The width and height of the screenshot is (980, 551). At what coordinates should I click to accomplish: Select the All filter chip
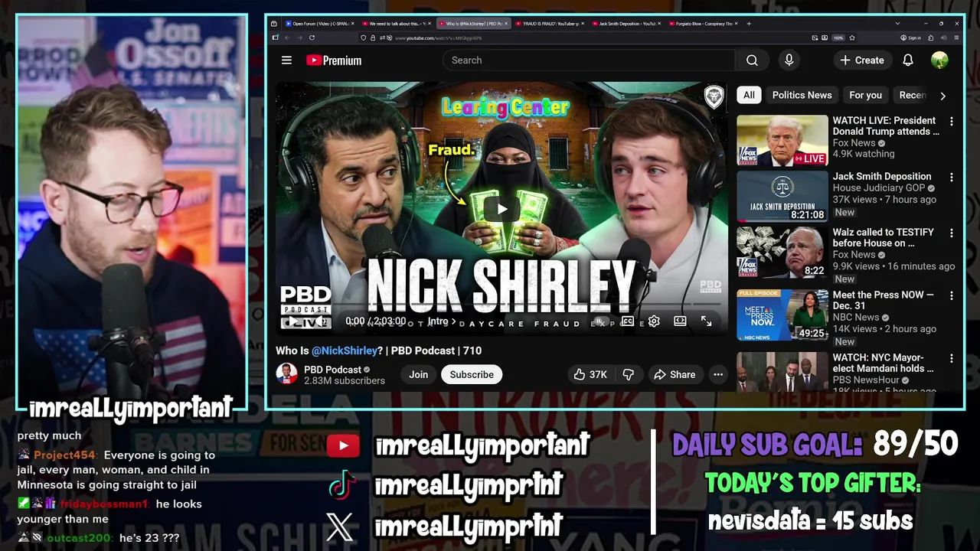[x=749, y=95]
